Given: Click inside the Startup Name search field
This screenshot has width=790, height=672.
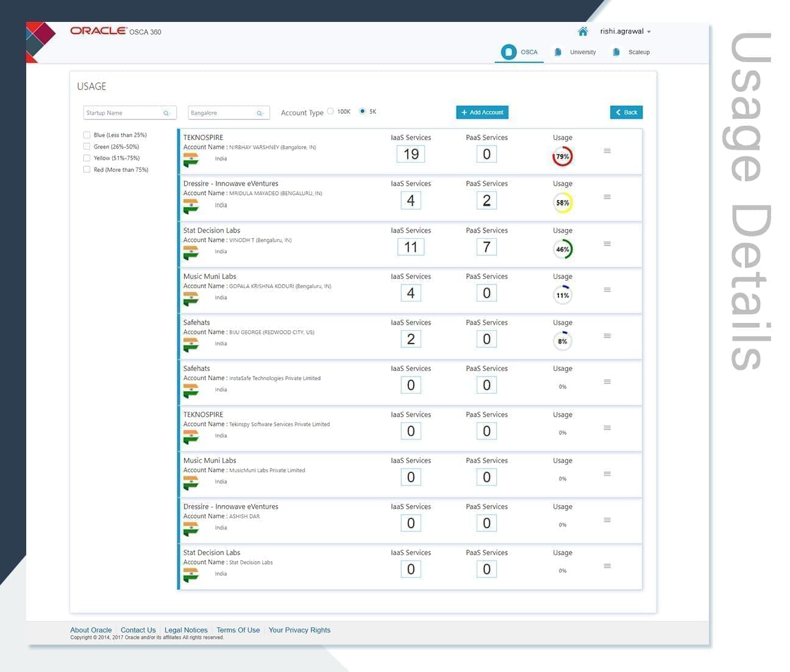Looking at the screenshot, I should point(122,113).
